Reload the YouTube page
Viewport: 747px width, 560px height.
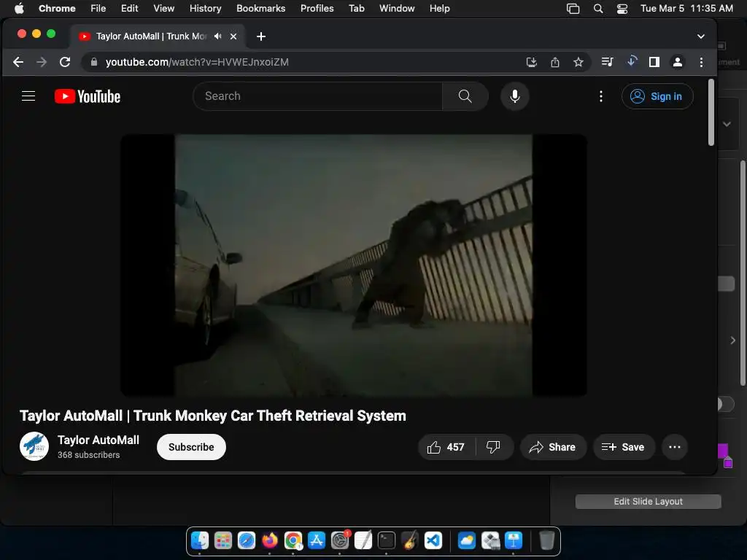tap(65, 62)
